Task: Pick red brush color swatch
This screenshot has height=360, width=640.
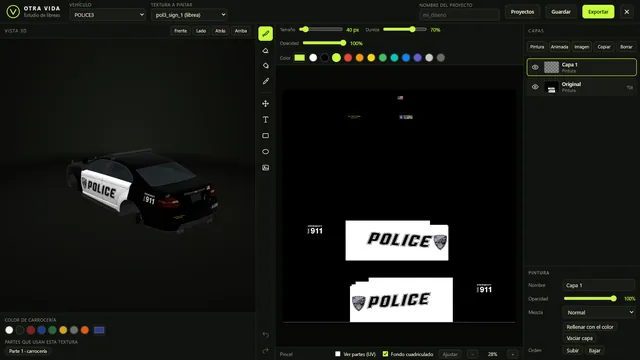Action: pyautogui.click(x=348, y=58)
